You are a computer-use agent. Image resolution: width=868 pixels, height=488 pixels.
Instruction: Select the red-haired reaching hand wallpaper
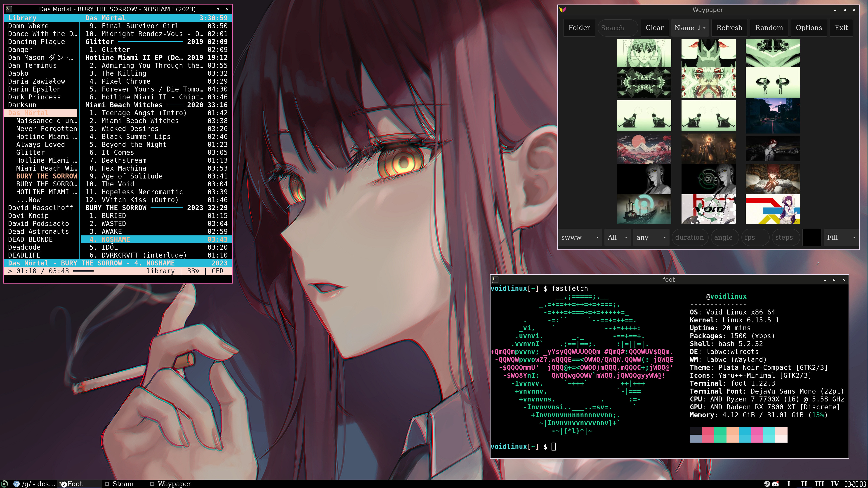(x=773, y=179)
